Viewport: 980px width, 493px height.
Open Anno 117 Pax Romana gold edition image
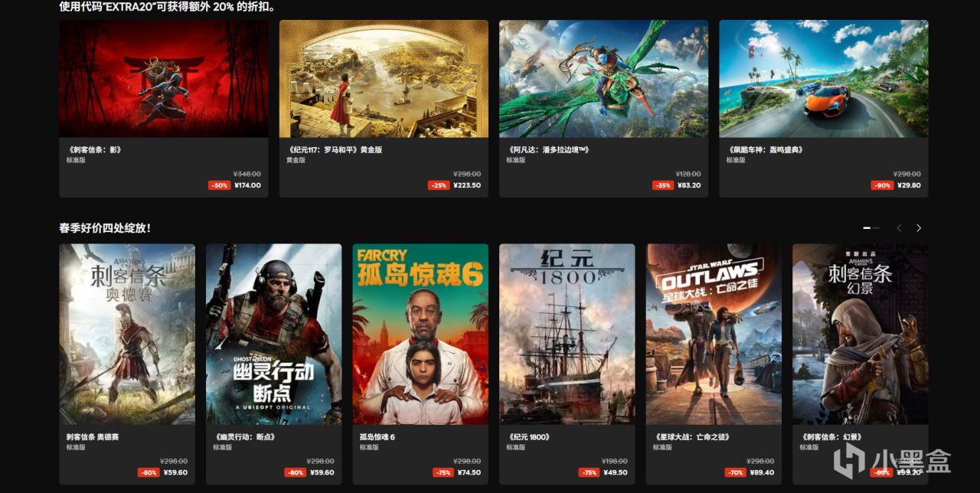pyautogui.click(x=384, y=79)
